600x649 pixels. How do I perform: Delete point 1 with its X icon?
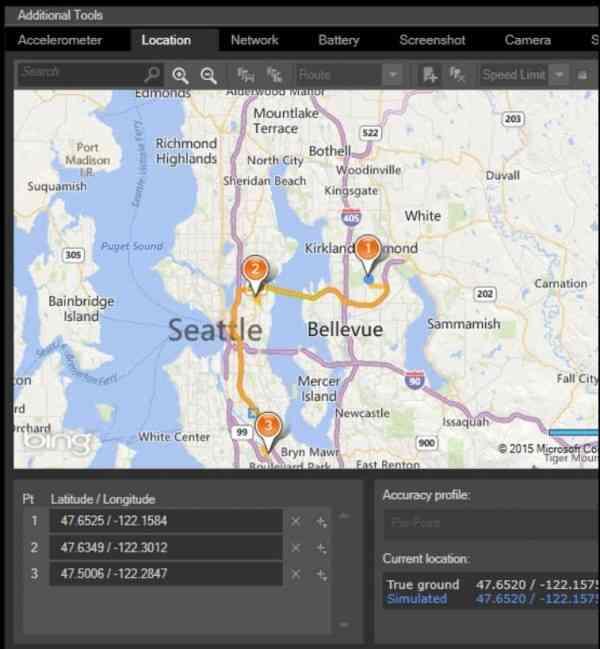point(295,521)
